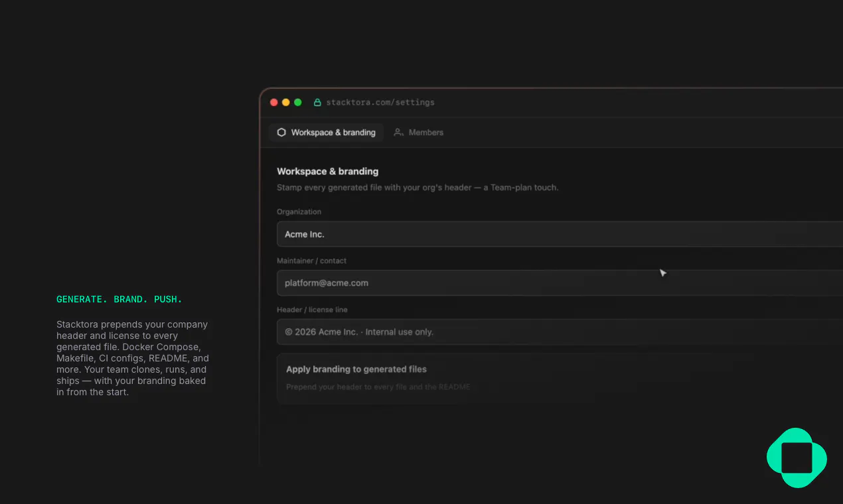The image size is (843, 504).
Task: Click the 'Stacktora prepends your company header' paragraph
Action: (133, 358)
